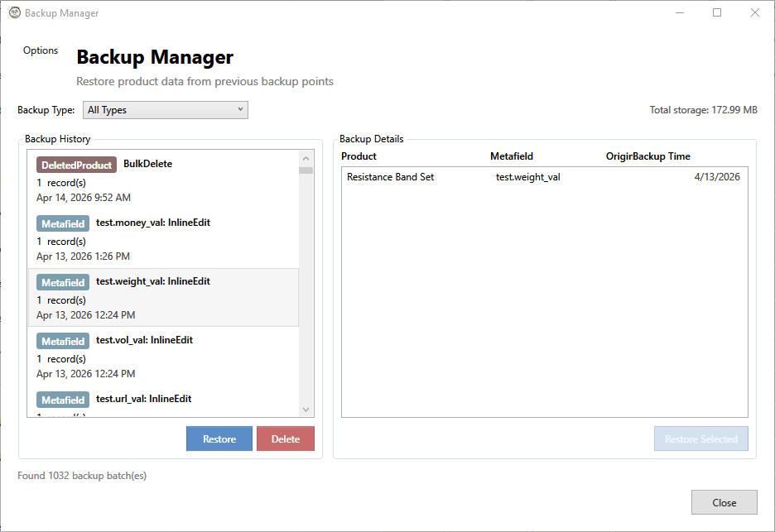Close the Backup Manager window via Close button
Viewport: 775px width, 532px height.
724,502
